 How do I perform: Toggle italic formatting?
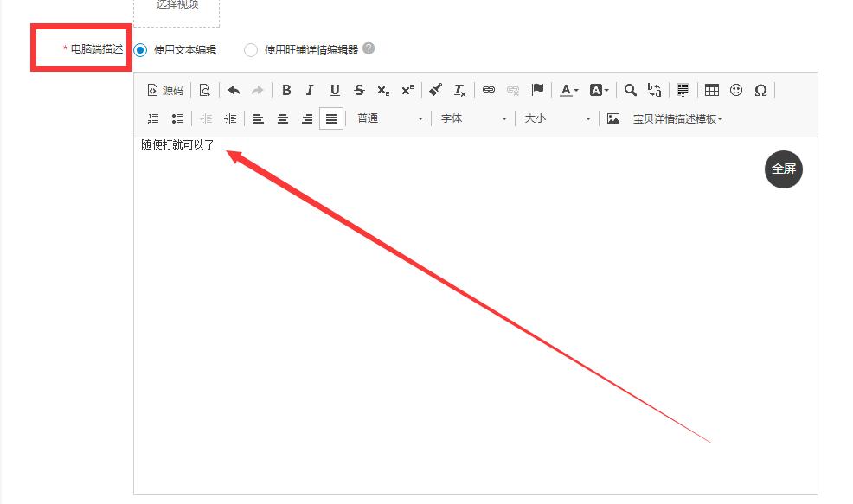click(310, 90)
